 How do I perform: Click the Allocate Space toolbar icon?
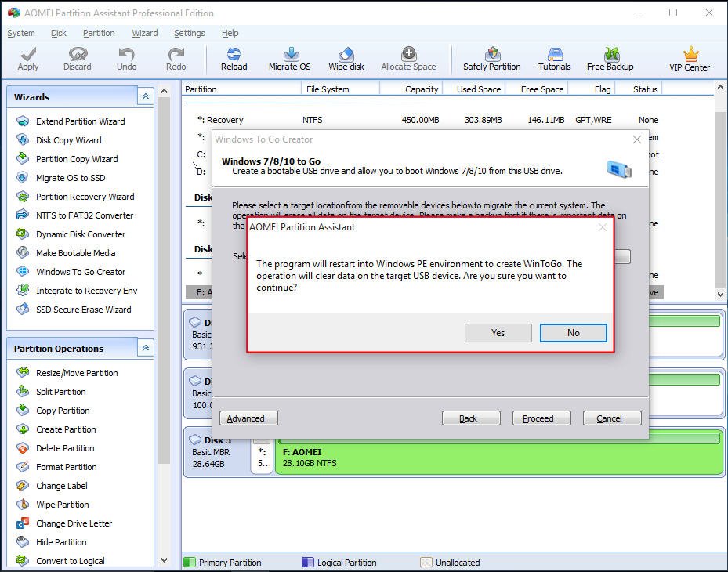(x=408, y=59)
